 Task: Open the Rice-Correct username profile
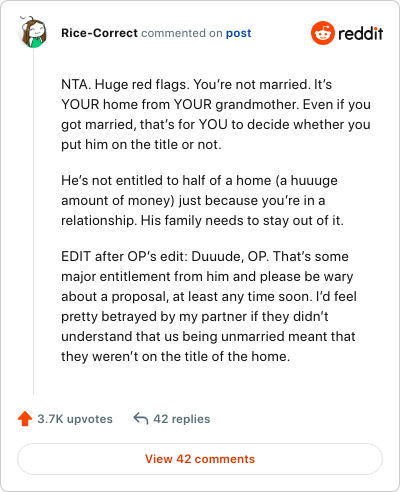[99, 33]
